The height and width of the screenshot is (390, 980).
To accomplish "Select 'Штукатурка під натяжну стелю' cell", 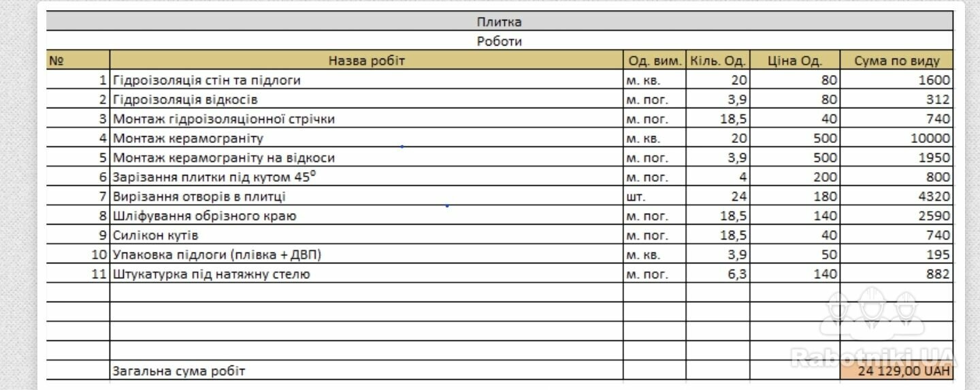I will tap(366, 274).
